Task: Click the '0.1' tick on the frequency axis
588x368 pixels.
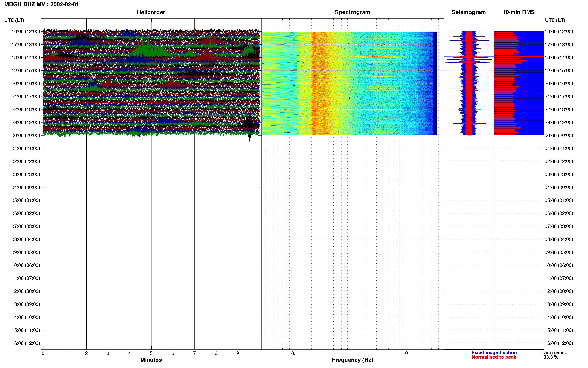Action: point(295,353)
